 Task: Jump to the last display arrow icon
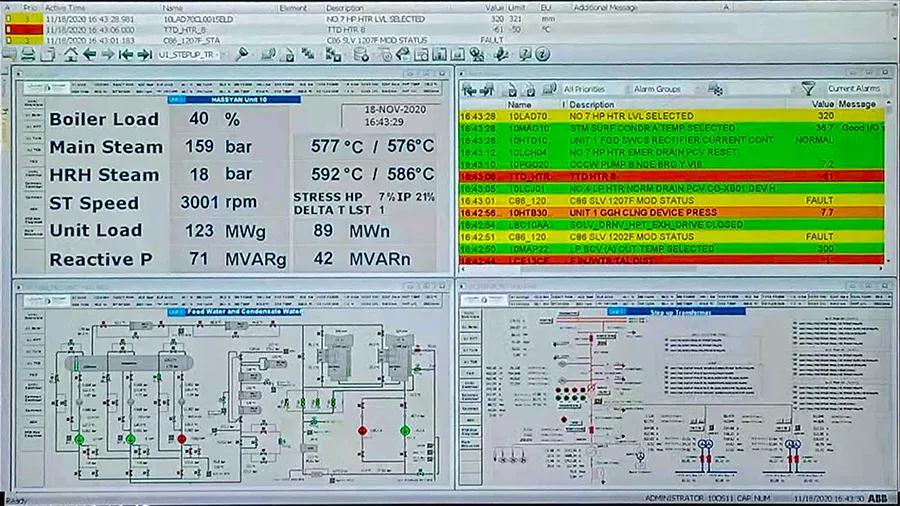tap(144, 54)
